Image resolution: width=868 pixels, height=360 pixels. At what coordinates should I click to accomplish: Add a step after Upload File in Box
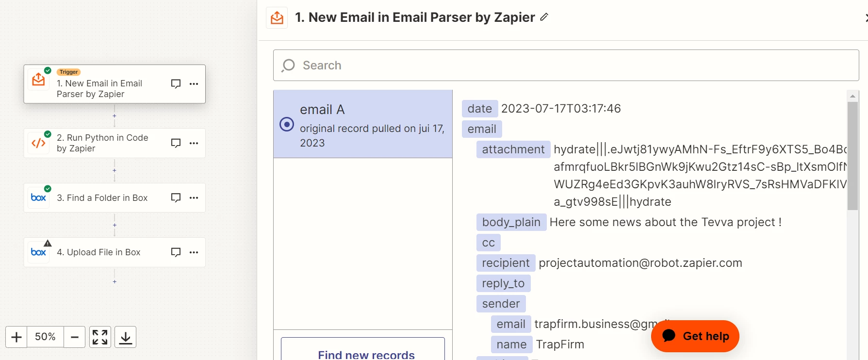[x=115, y=281]
